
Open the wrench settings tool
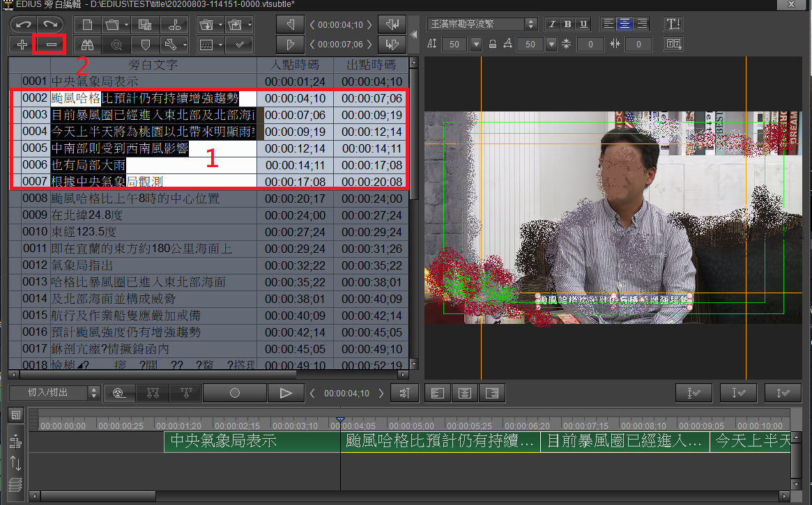[170, 45]
